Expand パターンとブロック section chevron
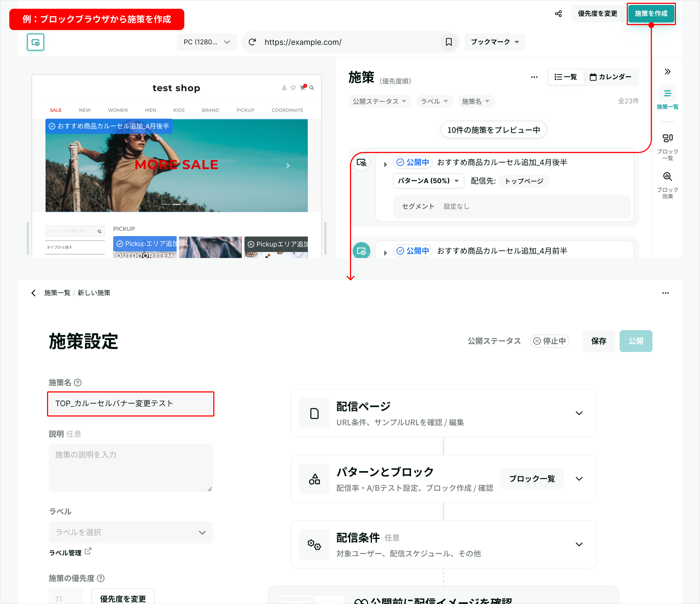Screen dimensions: 700x604 click(x=579, y=479)
